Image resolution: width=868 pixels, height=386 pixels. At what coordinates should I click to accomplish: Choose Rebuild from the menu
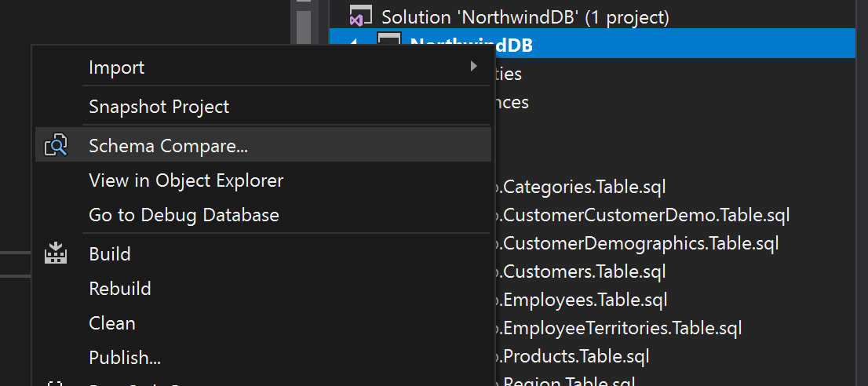[263, 288]
